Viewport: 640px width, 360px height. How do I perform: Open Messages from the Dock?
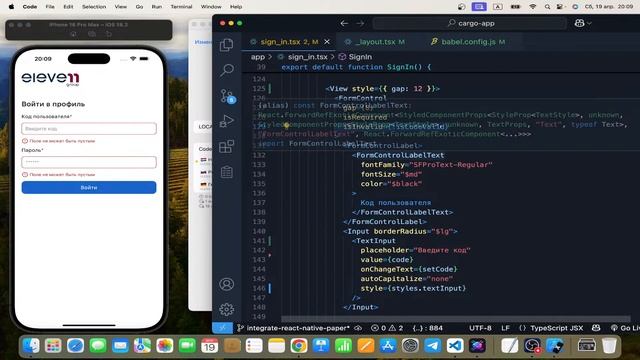98,346
